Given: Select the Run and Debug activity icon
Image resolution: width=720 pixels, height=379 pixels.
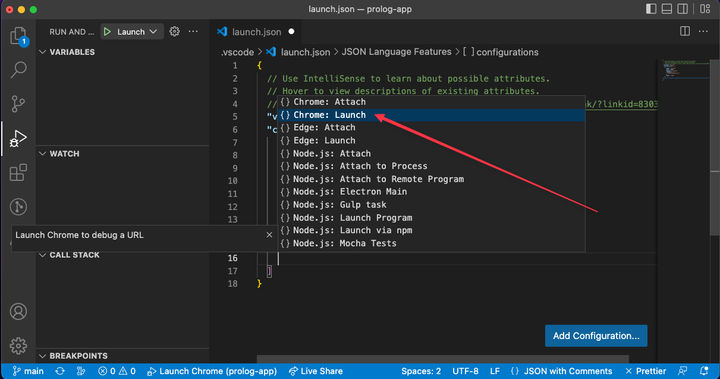Looking at the screenshot, I should coord(18,138).
